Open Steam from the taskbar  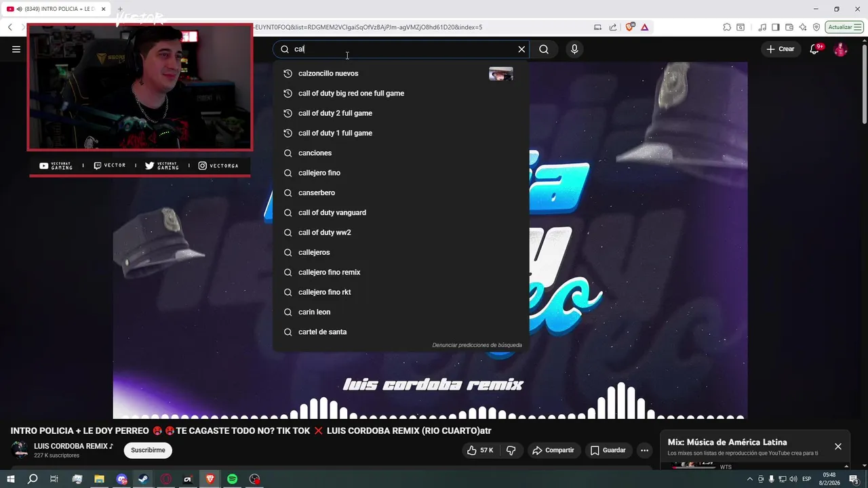click(143, 479)
